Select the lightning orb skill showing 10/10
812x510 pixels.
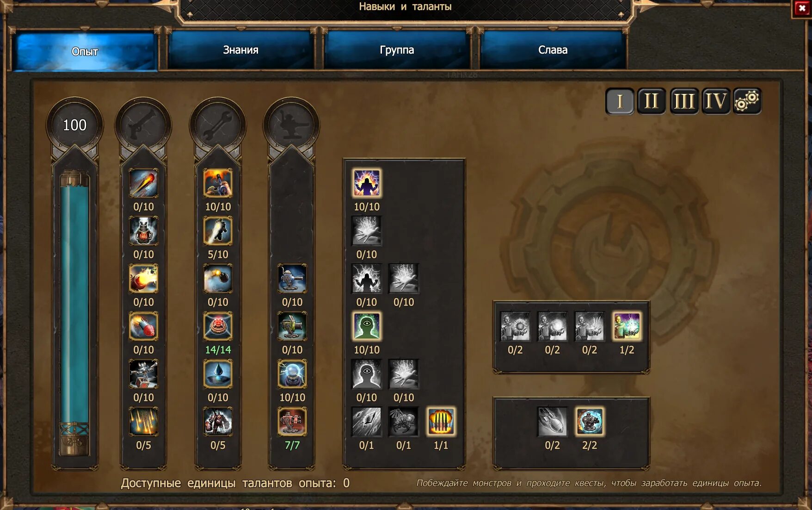click(292, 374)
